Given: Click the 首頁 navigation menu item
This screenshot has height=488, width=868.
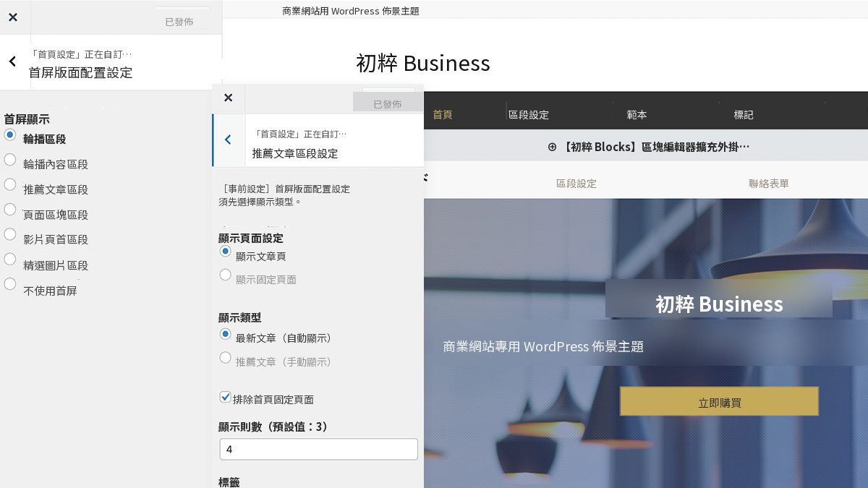Looking at the screenshot, I should [443, 115].
